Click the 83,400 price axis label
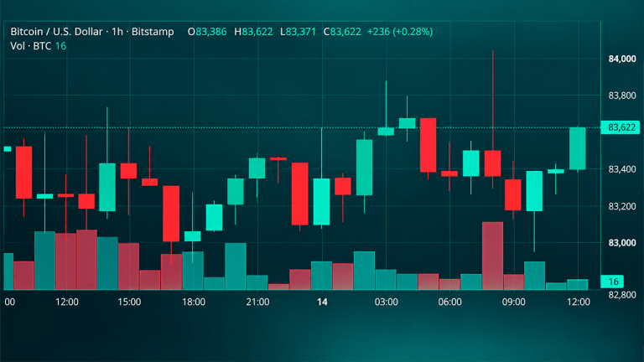 click(622, 169)
